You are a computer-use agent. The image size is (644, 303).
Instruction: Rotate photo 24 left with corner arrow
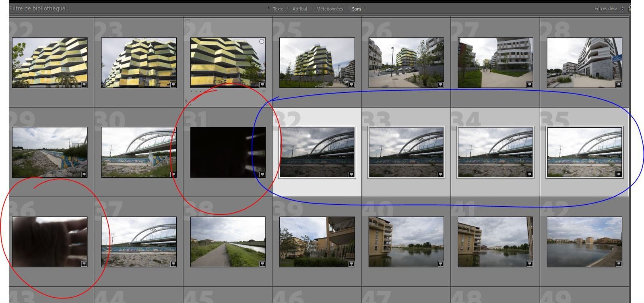pyautogui.click(x=188, y=102)
